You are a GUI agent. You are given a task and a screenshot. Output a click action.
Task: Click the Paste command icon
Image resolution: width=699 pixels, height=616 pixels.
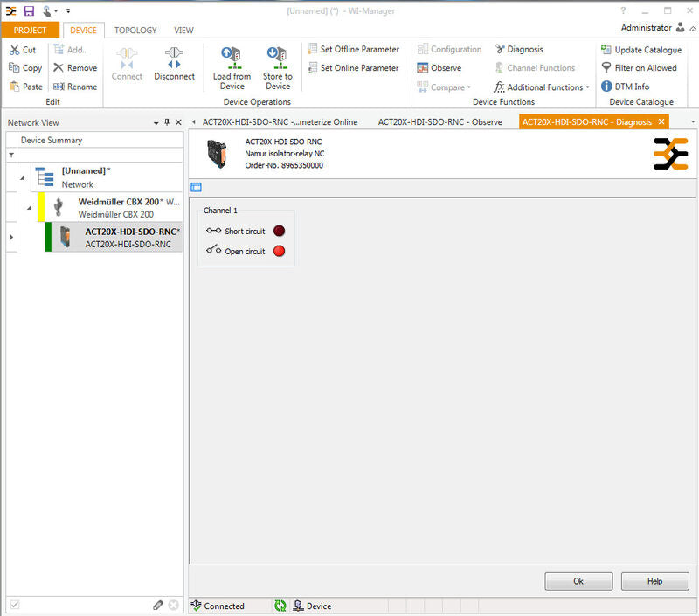tap(14, 87)
